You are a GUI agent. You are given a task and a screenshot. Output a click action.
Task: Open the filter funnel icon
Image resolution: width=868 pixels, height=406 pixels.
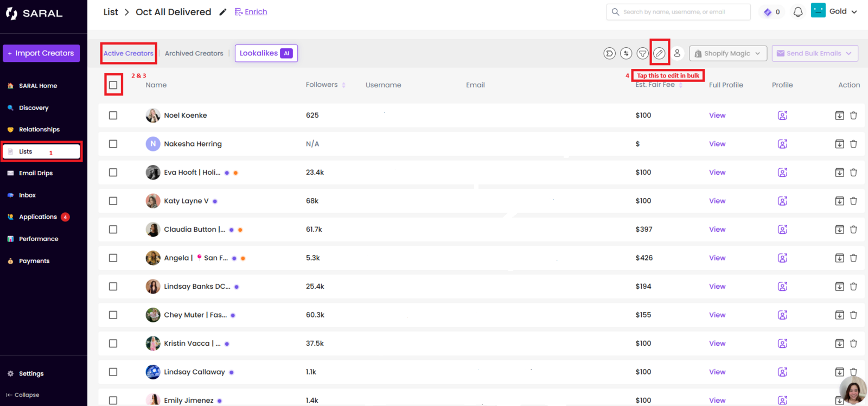pos(643,53)
